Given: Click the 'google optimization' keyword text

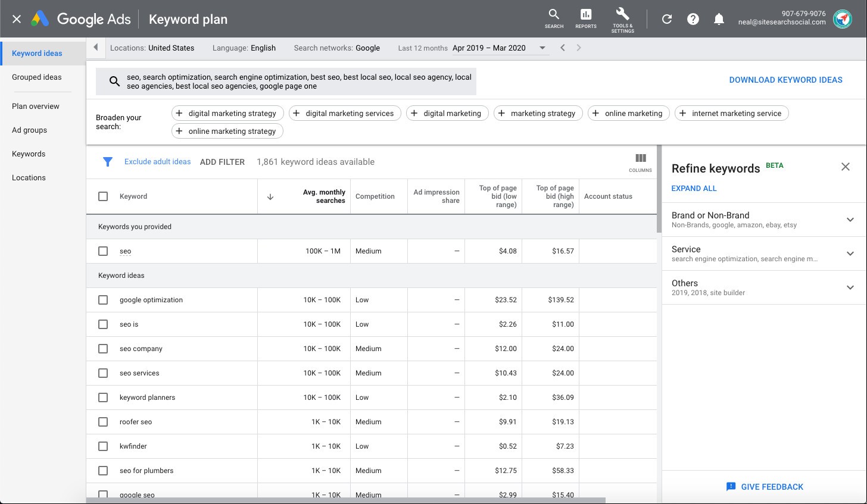Looking at the screenshot, I should click(151, 300).
